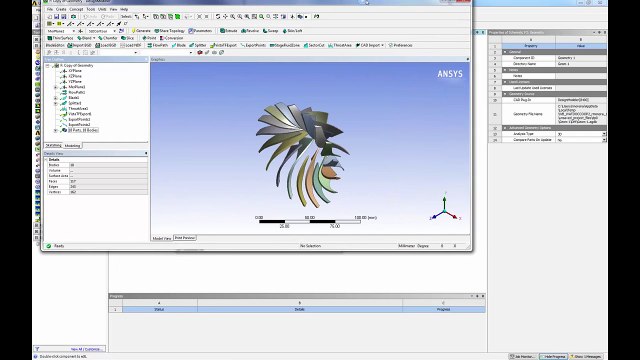Click the Conversion tool
640x360 pixels.
171,38
